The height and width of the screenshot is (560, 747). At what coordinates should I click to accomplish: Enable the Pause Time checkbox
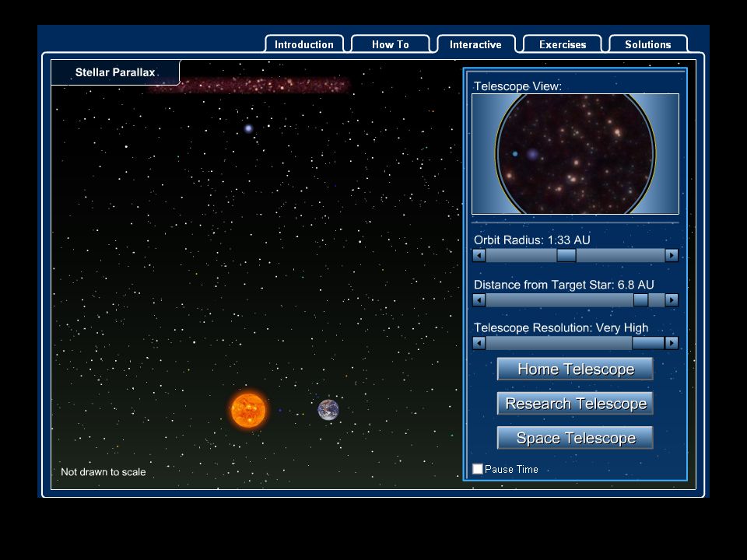(x=477, y=469)
